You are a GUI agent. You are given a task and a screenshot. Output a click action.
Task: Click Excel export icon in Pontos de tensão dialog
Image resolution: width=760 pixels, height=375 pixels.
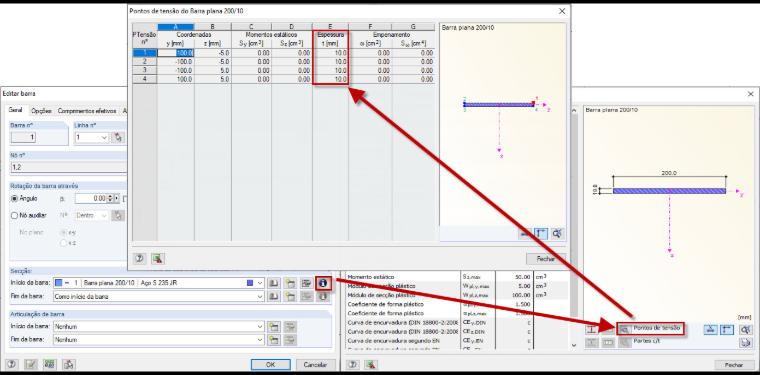pyautogui.click(x=157, y=259)
